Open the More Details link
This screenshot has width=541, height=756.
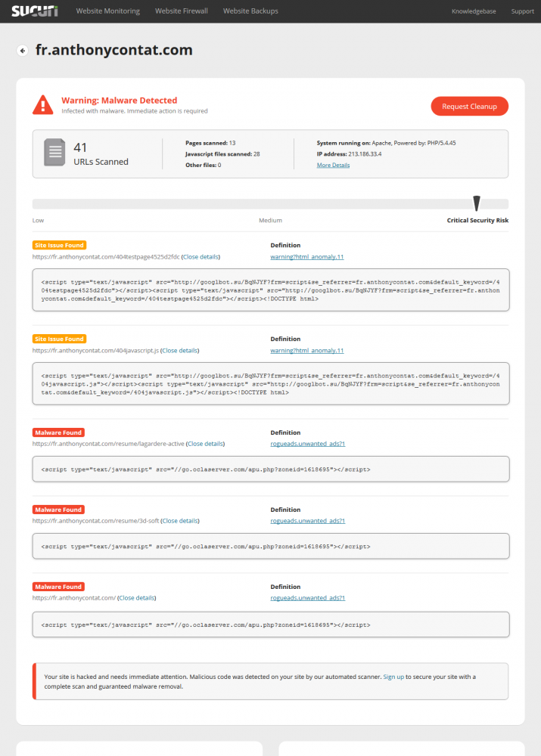click(333, 165)
